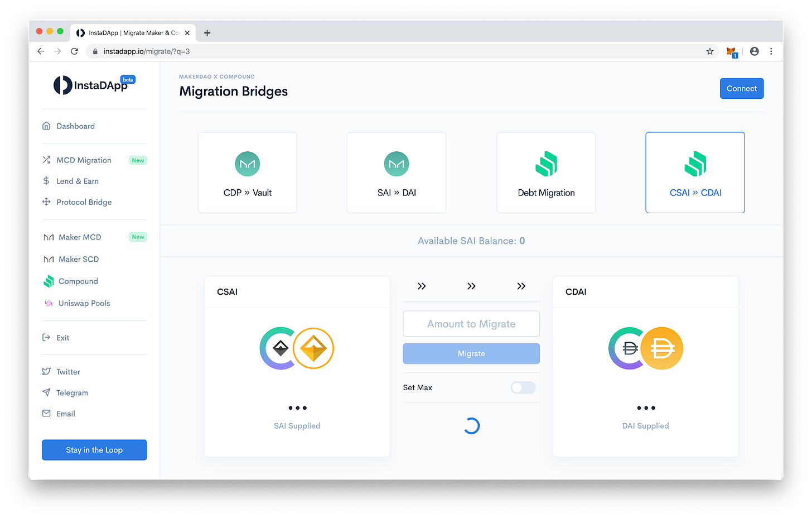812x518 pixels.
Task: Click Stay in the Loop button
Action: (94, 450)
